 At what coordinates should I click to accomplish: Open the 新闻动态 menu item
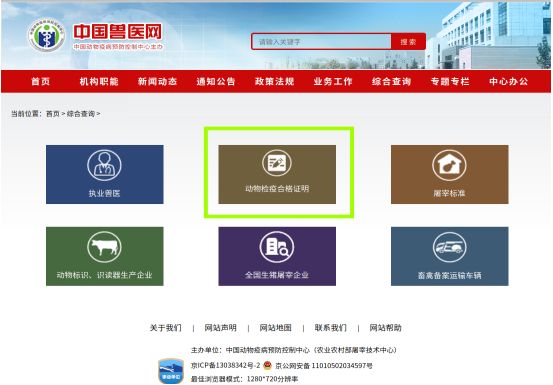click(x=157, y=81)
